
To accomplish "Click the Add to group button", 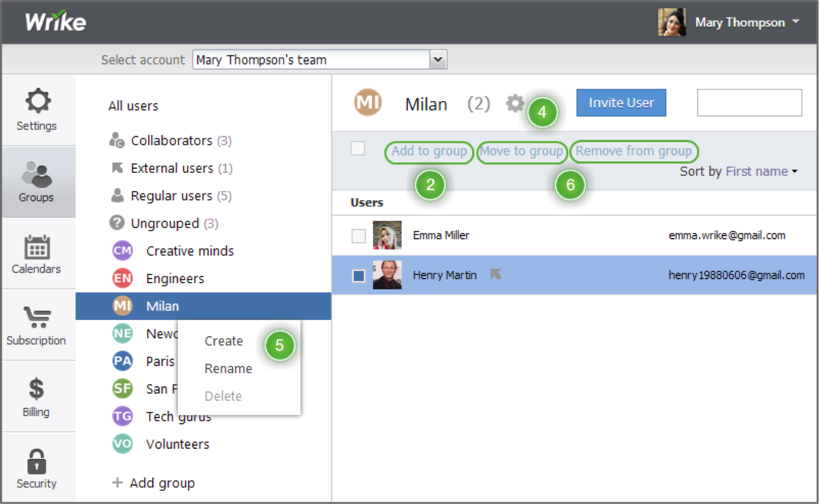I will pyautogui.click(x=428, y=151).
